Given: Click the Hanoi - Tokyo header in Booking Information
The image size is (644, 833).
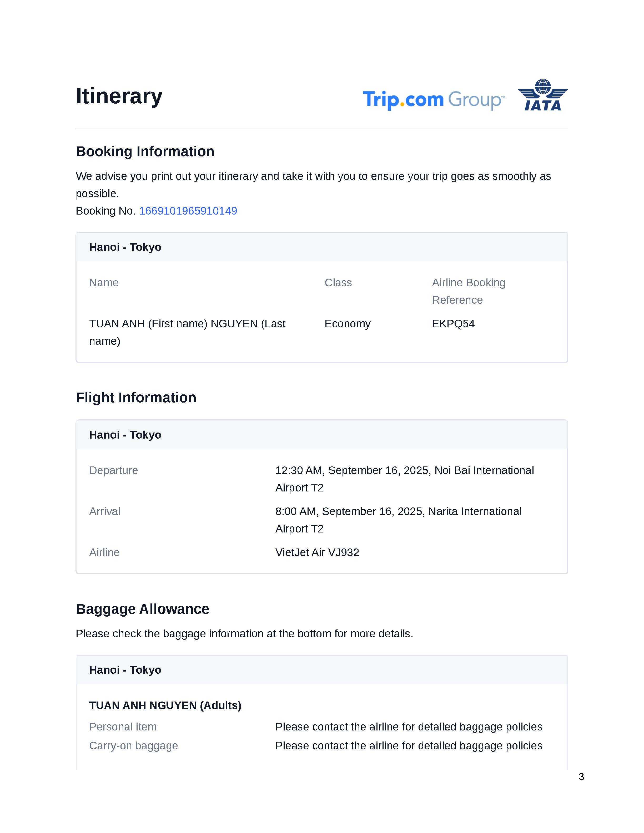Looking at the screenshot, I should [x=125, y=247].
